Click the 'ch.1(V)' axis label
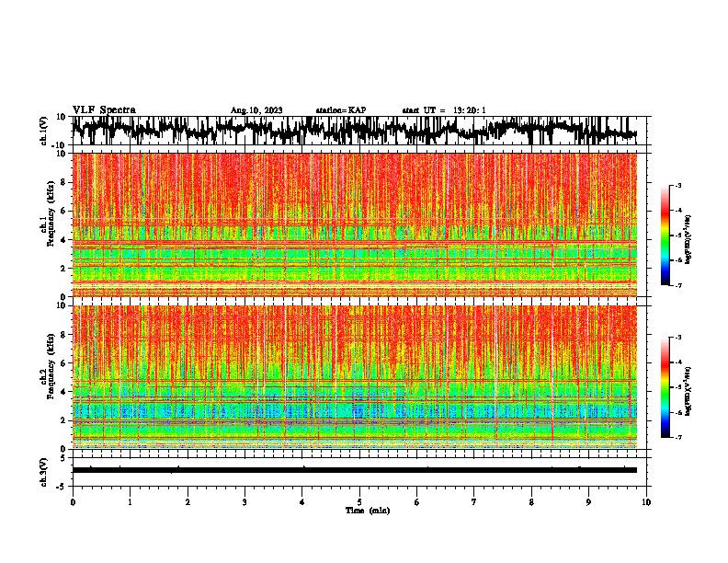The height and width of the screenshot is (563, 728). tap(44, 131)
